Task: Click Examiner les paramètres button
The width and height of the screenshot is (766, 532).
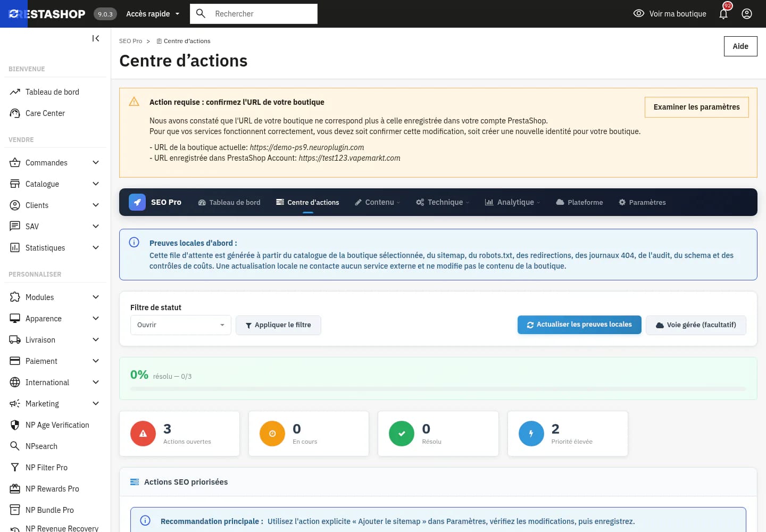Action: (697, 107)
